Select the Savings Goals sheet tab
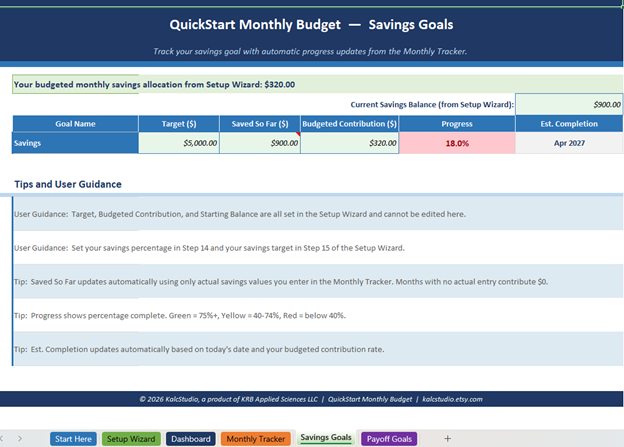 [x=326, y=438]
